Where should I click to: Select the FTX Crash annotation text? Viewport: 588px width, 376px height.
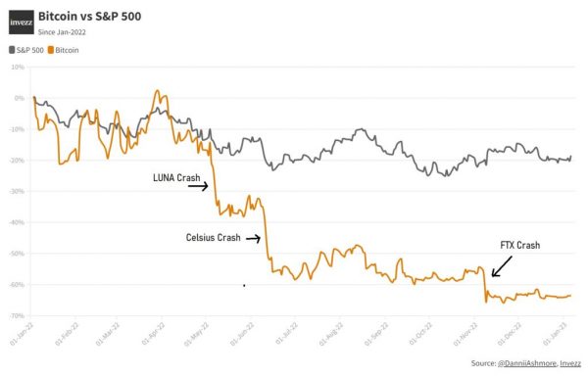[x=520, y=246]
